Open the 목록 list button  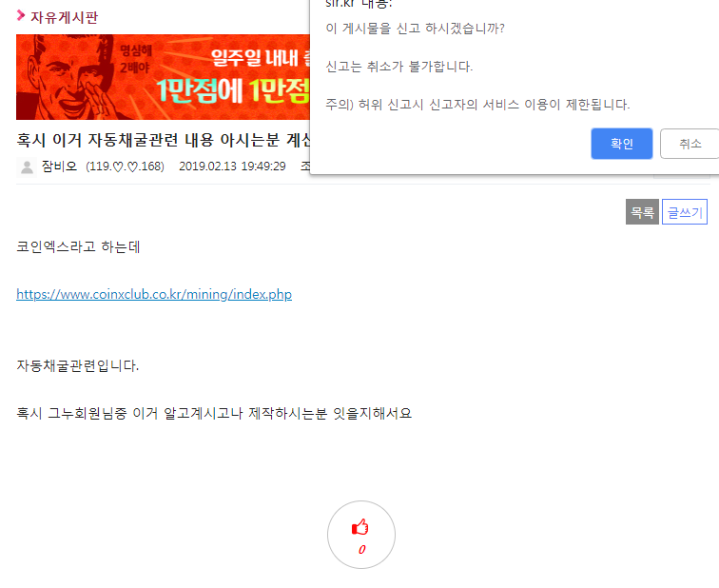click(x=642, y=212)
